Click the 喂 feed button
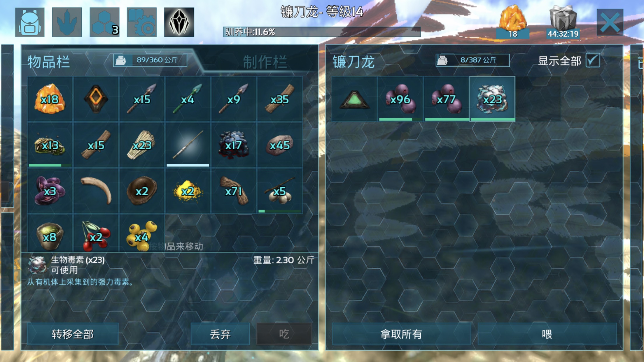This screenshot has width=644, height=362. (x=547, y=334)
